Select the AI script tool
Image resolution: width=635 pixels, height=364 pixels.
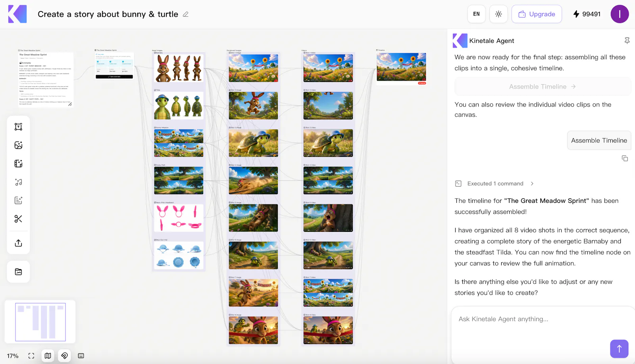tap(18, 200)
